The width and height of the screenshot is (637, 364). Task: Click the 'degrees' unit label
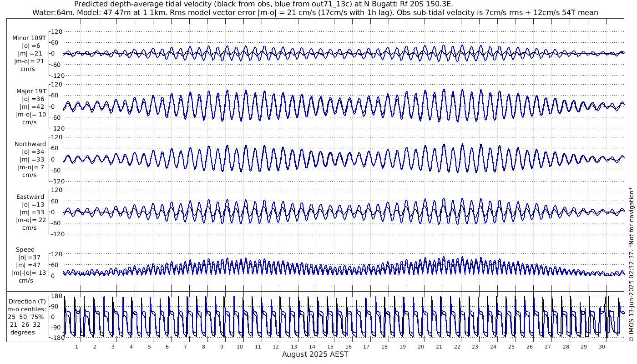(22, 332)
